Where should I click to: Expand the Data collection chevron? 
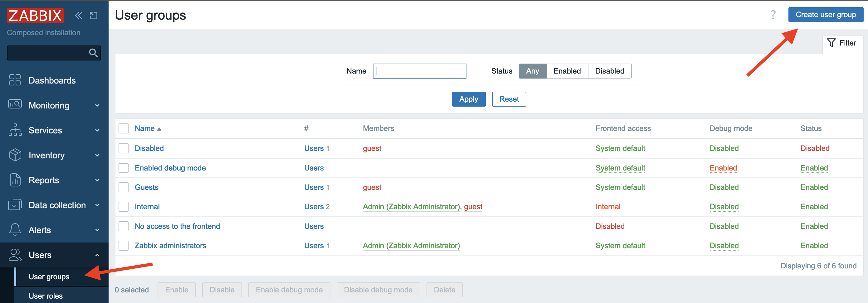98,205
